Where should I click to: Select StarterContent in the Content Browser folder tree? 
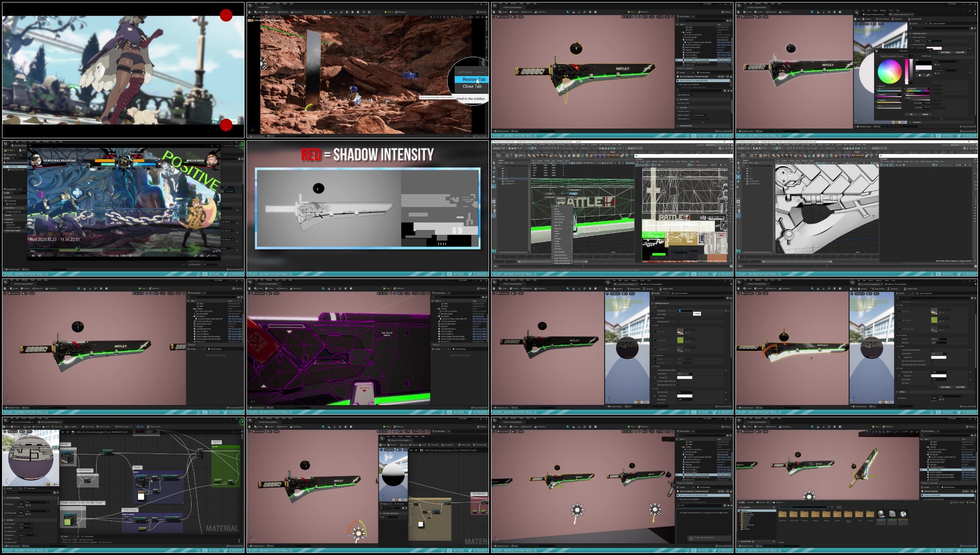coord(748,525)
